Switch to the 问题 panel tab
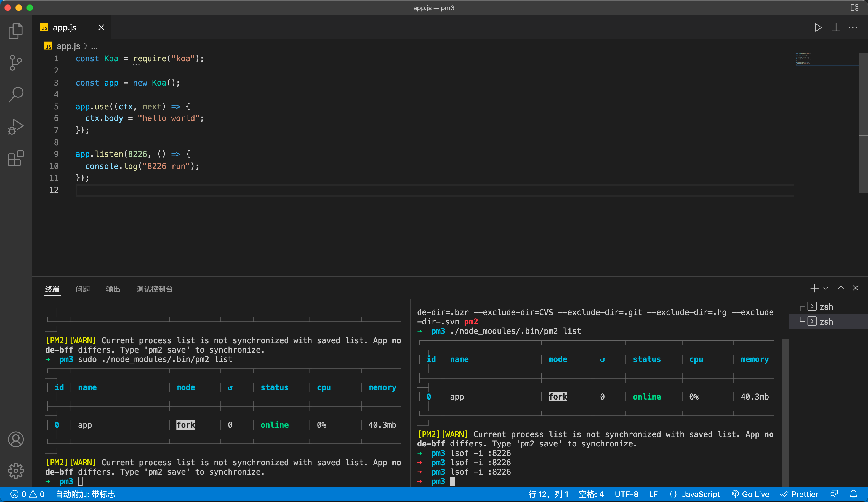The height and width of the screenshot is (502, 868). pyautogui.click(x=83, y=289)
